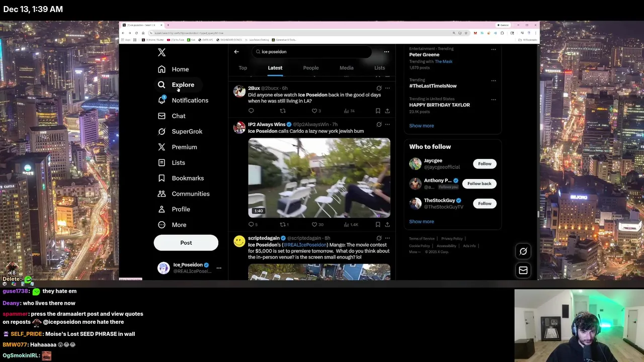Viewport: 644px width, 362px height.
Task: Switch to the People tab
Action: click(311, 68)
